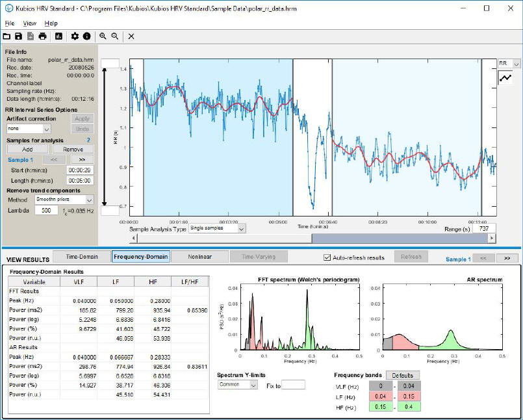Switch to the Time-Domain results tab
This screenshot has width=523, height=420.
[81, 257]
